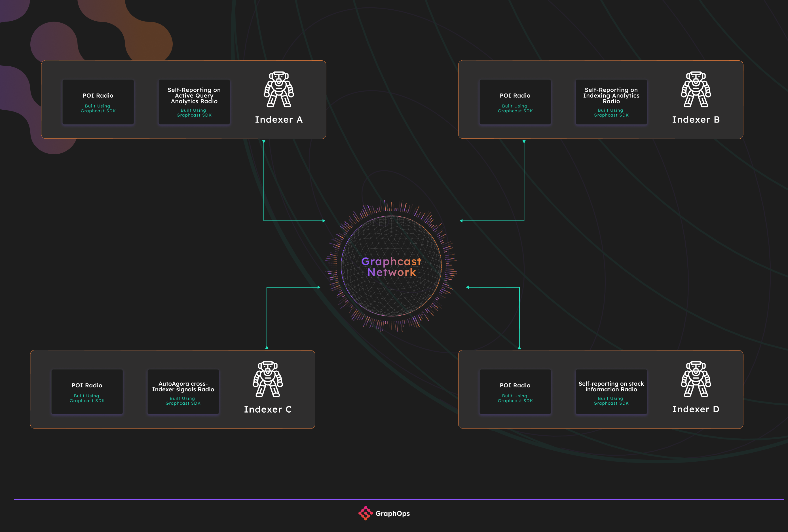This screenshot has width=788, height=532.
Task: Select POI Radio card under Indexer D
Action: [x=515, y=392]
